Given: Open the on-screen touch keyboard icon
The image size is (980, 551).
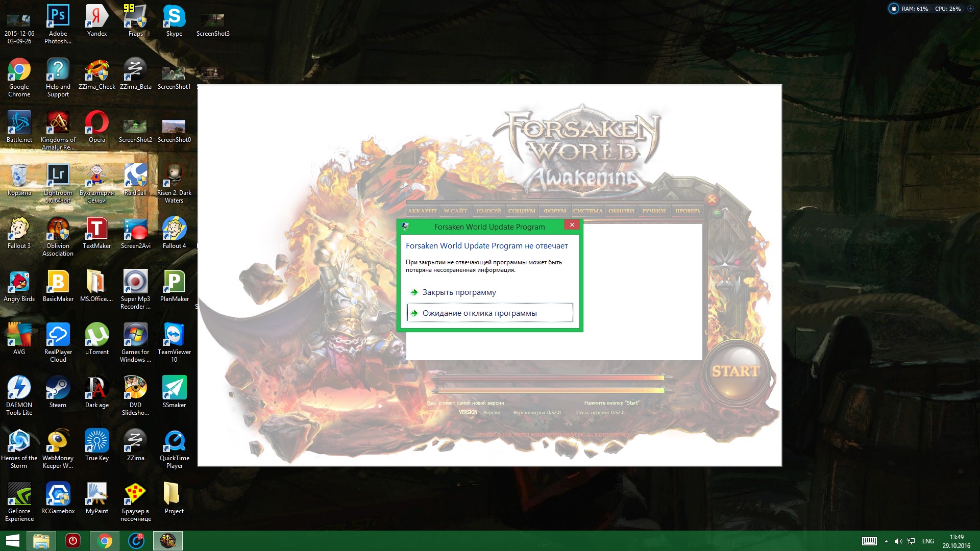Looking at the screenshot, I should click(869, 541).
